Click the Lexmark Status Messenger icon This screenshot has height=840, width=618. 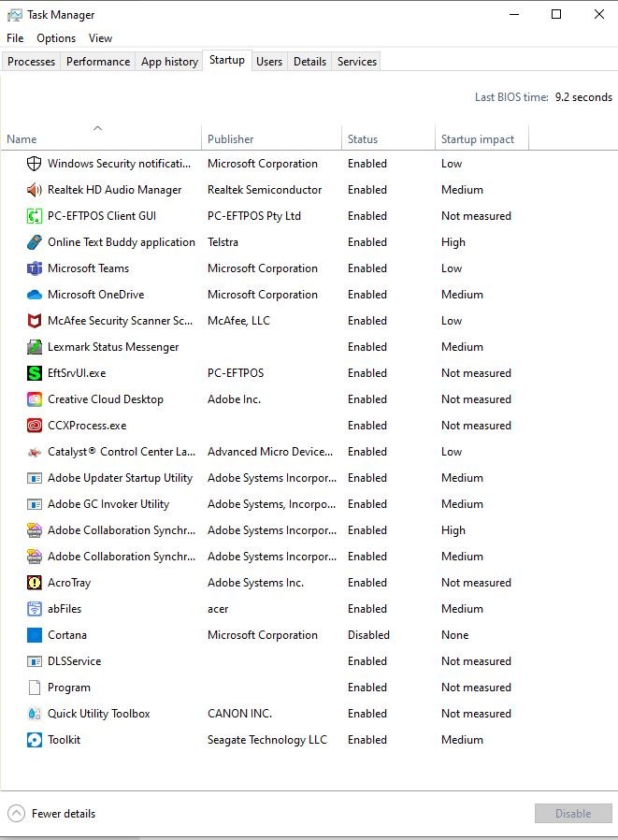(35, 347)
